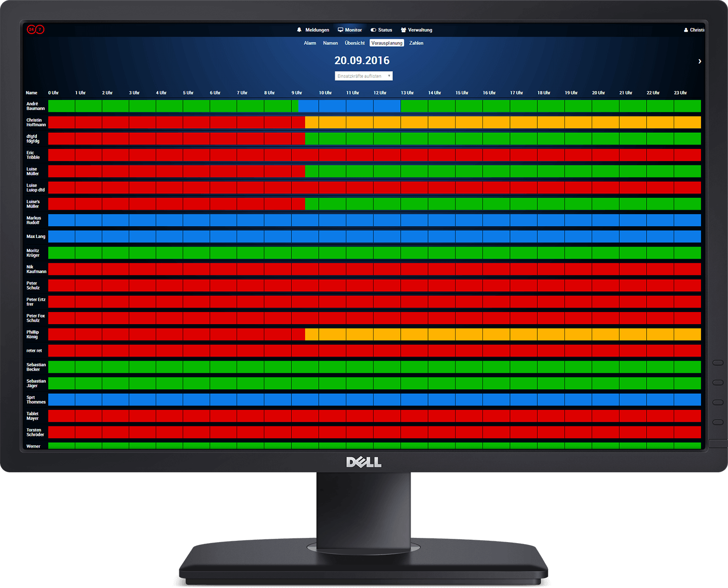Viewport: 728px width, 588px height.
Task: Select Sebastian Becker's green 2 Uhr block
Action: [x=115, y=367]
